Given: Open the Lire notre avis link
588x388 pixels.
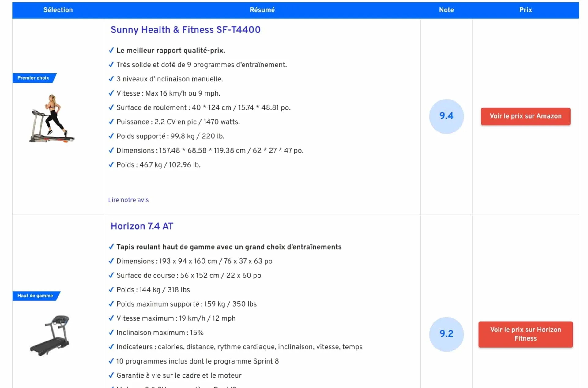Looking at the screenshot, I should coord(128,200).
